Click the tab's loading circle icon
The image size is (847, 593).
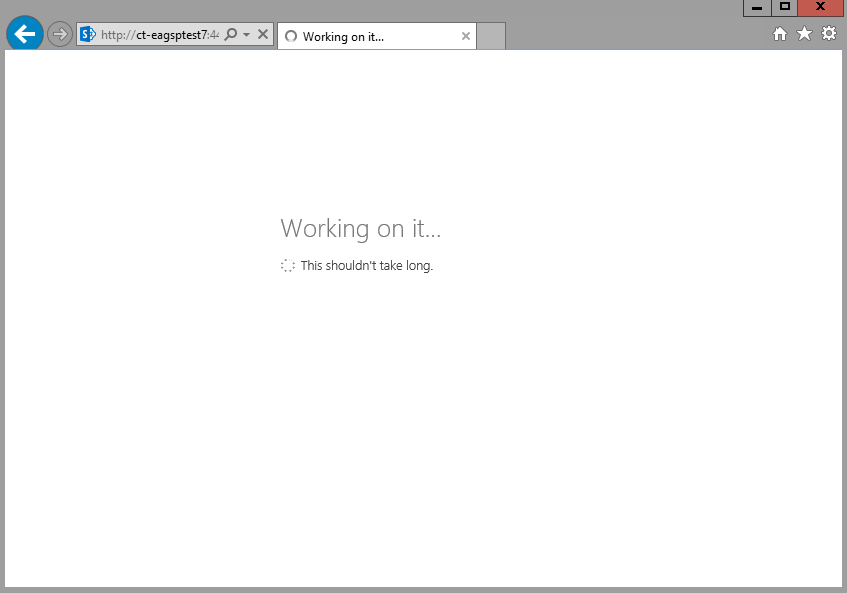(291, 36)
